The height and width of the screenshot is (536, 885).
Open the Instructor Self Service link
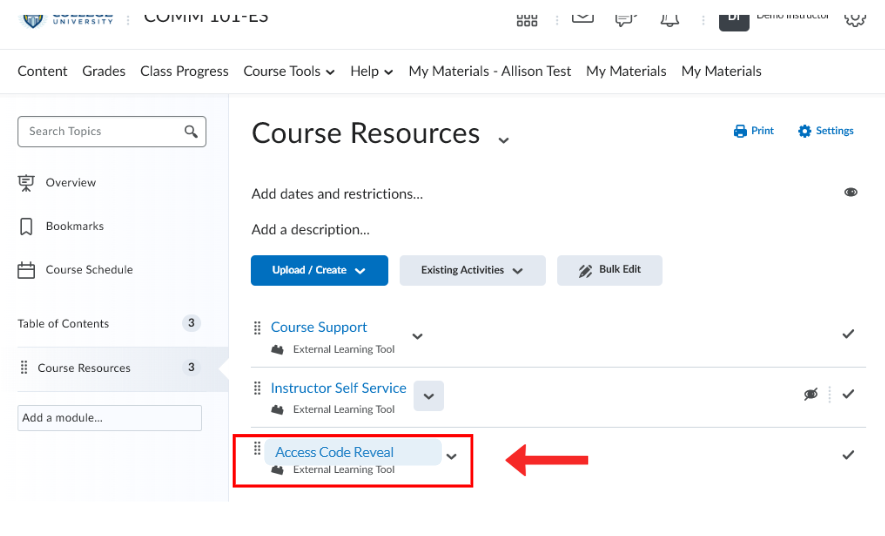[x=339, y=388]
